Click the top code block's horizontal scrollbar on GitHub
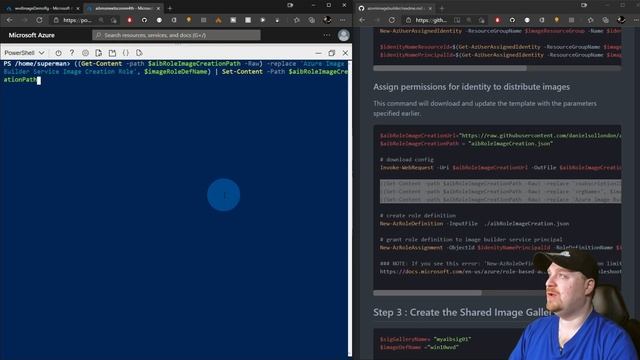 pos(450,69)
